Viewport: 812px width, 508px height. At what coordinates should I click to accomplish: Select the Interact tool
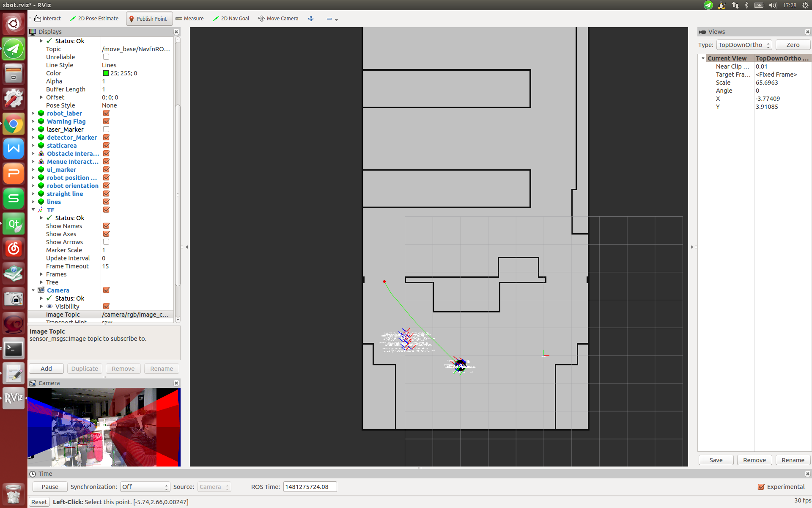47,19
